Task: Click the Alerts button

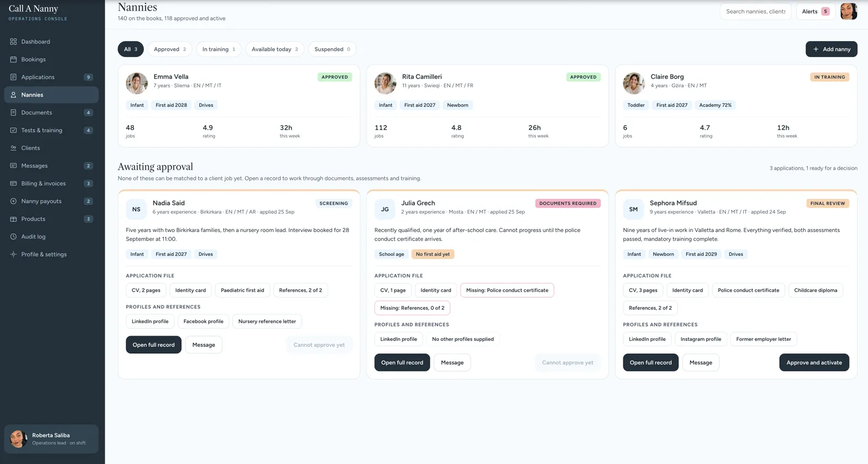Action: pos(816,11)
